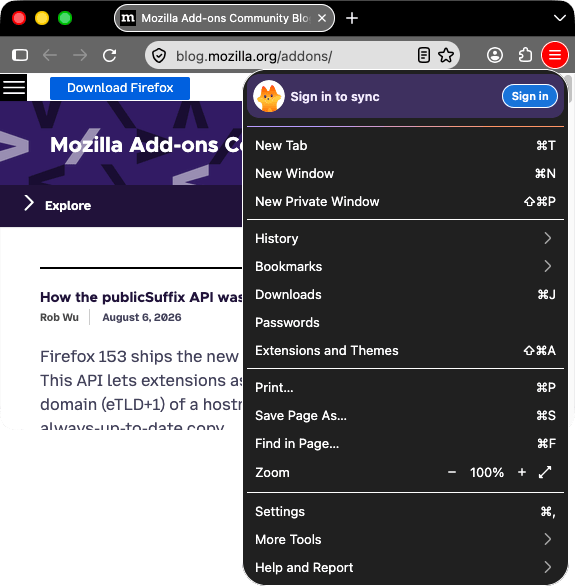
Task: Open a new tab with plus icon
Action: (352, 18)
